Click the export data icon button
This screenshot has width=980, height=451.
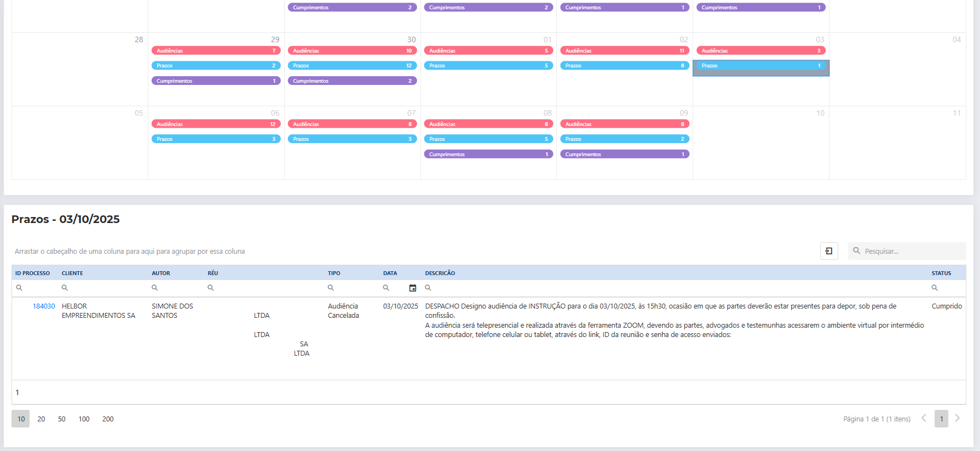tap(829, 251)
